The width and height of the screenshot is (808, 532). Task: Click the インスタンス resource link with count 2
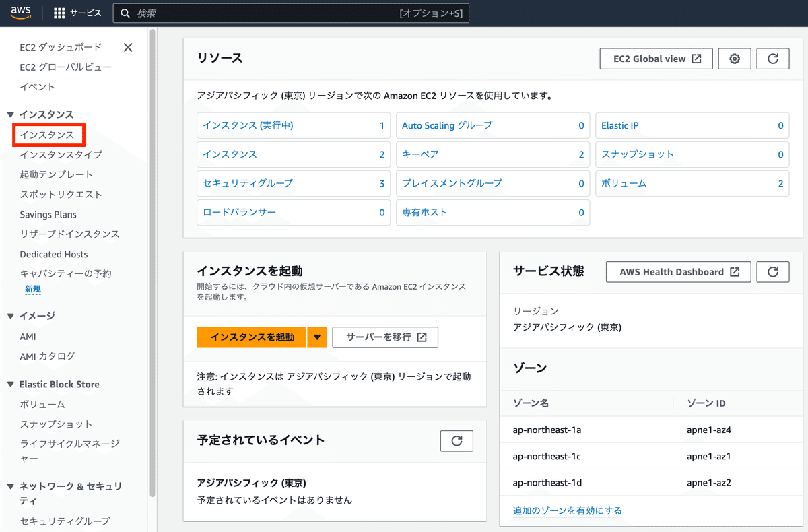pyautogui.click(x=230, y=154)
